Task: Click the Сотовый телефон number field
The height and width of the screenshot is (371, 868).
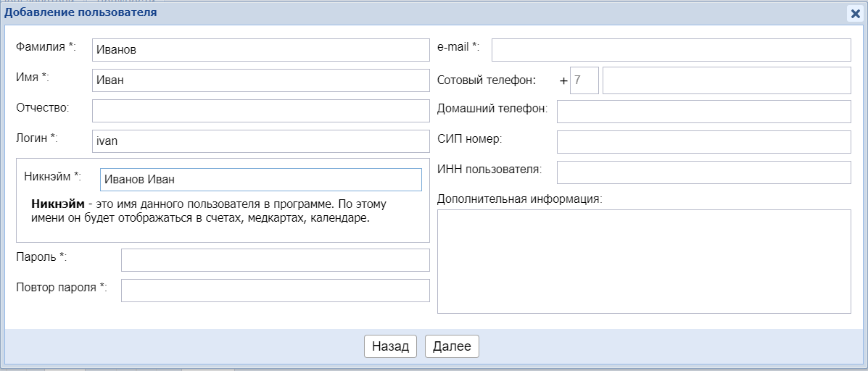Action: click(x=726, y=80)
